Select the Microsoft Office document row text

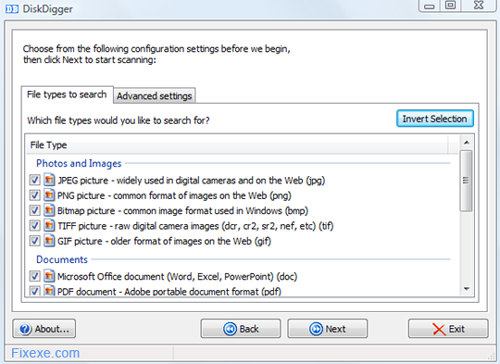tap(177, 276)
